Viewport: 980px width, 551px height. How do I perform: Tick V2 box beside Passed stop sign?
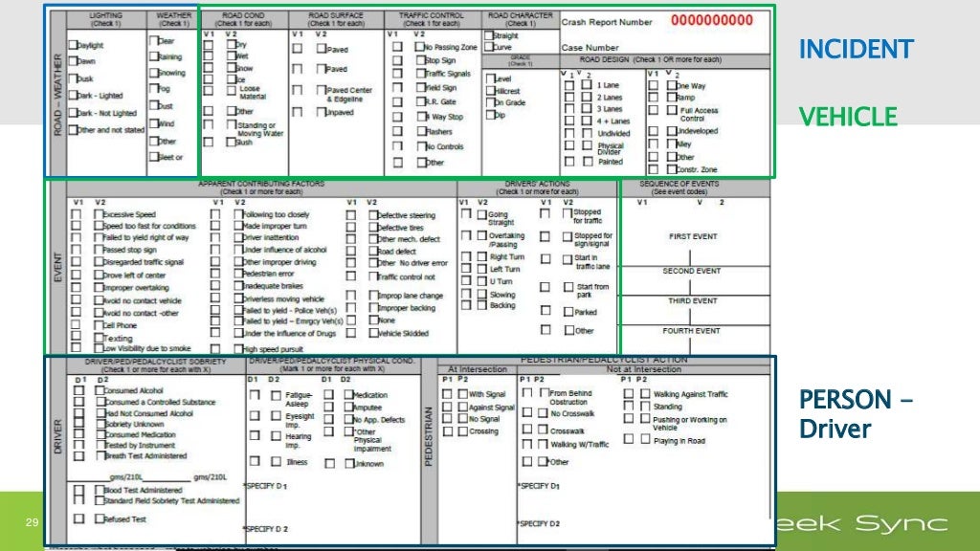coord(99,250)
